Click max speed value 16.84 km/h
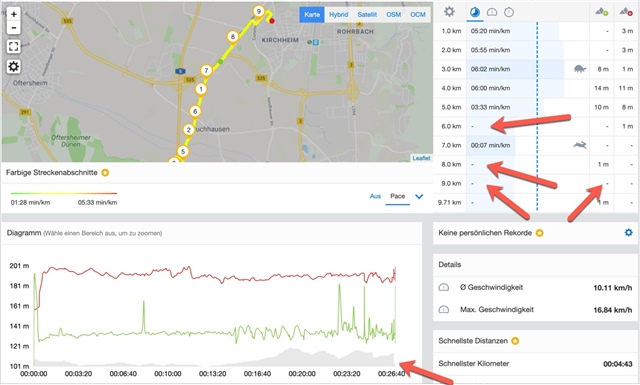 pyautogui.click(x=612, y=310)
